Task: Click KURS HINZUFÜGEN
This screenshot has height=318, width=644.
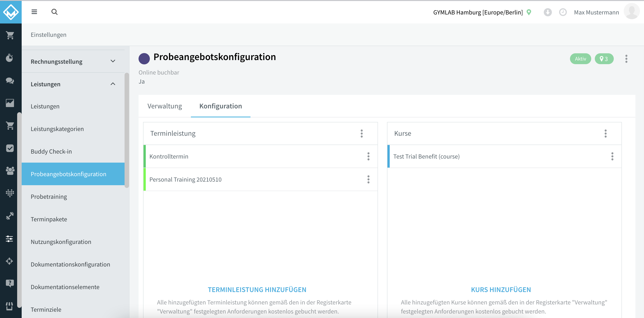Action: (x=501, y=290)
